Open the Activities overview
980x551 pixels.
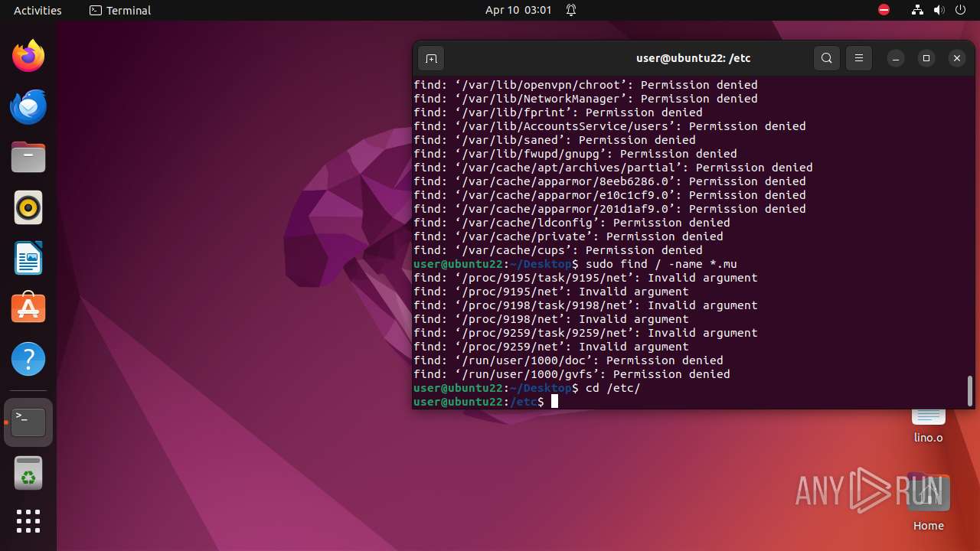[x=38, y=10]
